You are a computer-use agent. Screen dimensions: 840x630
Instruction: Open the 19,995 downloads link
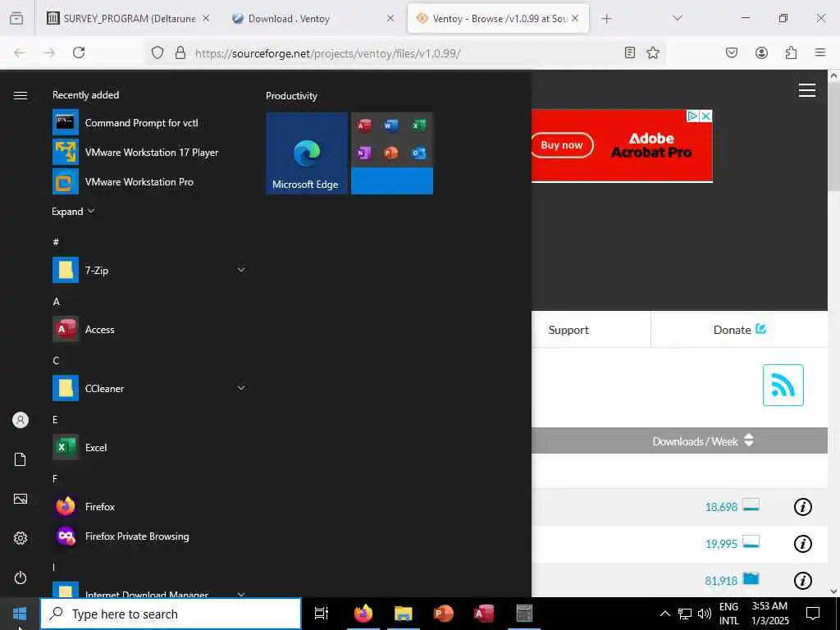[721, 544]
